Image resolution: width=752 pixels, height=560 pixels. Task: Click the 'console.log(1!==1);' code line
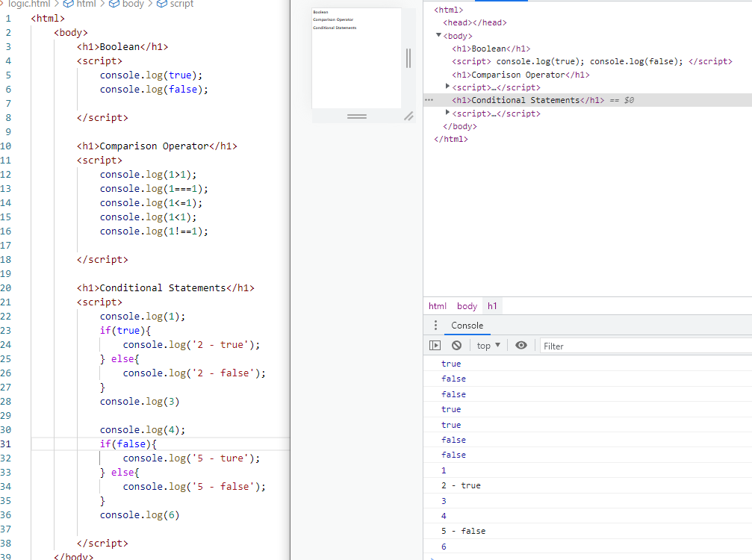[154, 231]
